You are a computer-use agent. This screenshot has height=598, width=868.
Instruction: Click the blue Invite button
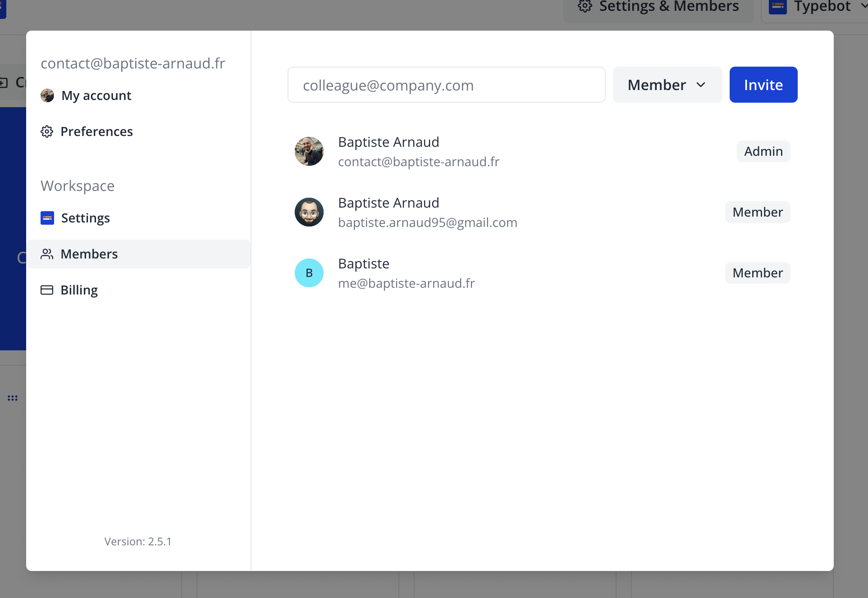coord(763,84)
